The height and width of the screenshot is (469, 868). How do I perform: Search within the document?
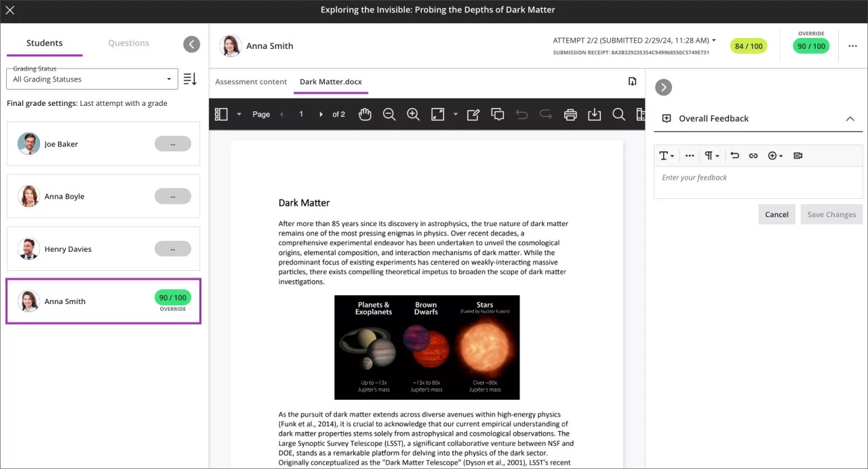[618, 115]
